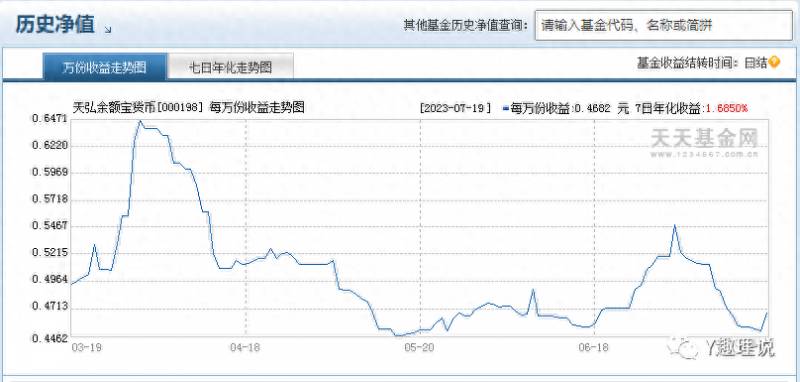Click the chart title 天弘余额宝货币[000198]
Viewport: 800px width, 382px height.
point(139,108)
